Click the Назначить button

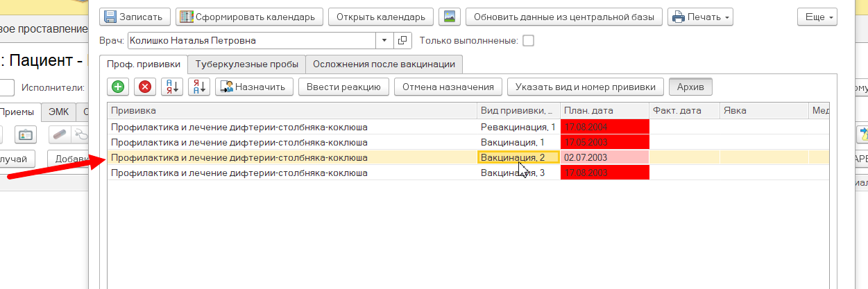tap(255, 87)
